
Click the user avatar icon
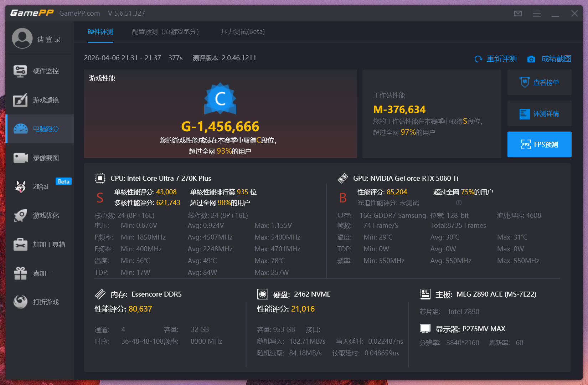22,38
